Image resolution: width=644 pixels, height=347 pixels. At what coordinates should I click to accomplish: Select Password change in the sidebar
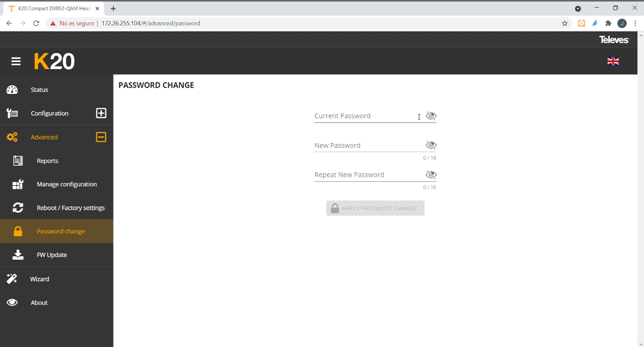(60, 231)
